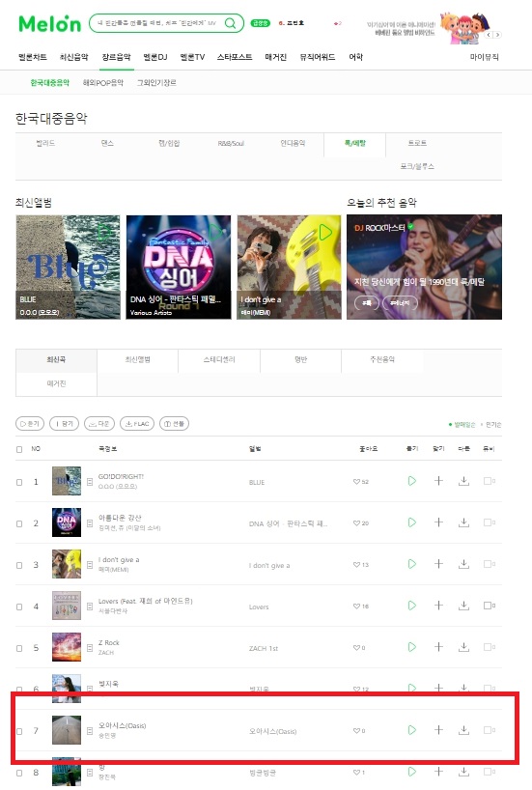Open the DNA 싱어 album thumbnail
532x790 pixels.
point(179,267)
